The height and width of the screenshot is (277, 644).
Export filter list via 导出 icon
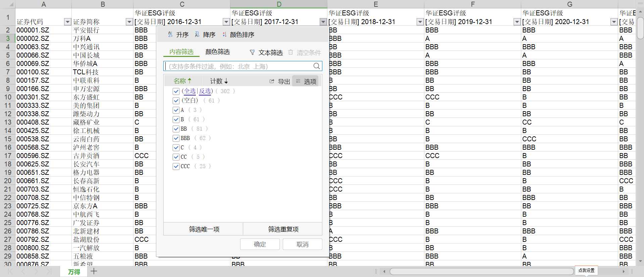click(x=272, y=81)
